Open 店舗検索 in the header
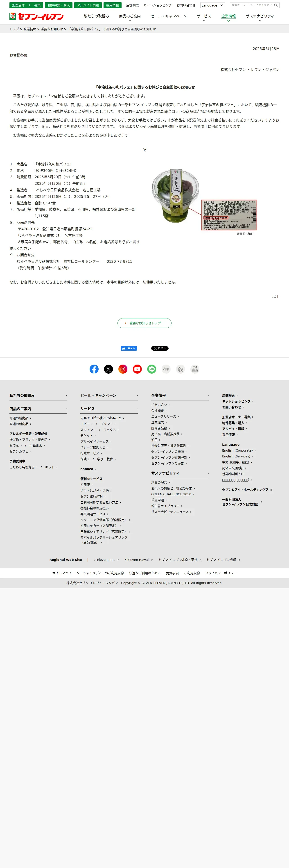Viewport: 289px width, 868px height. (x=132, y=5)
